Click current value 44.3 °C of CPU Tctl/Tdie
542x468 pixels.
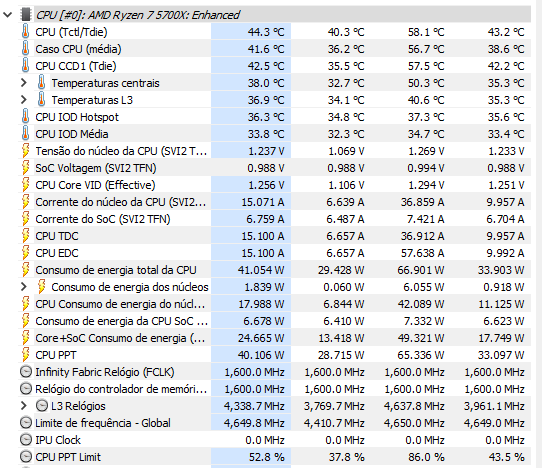pyautogui.click(x=266, y=32)
